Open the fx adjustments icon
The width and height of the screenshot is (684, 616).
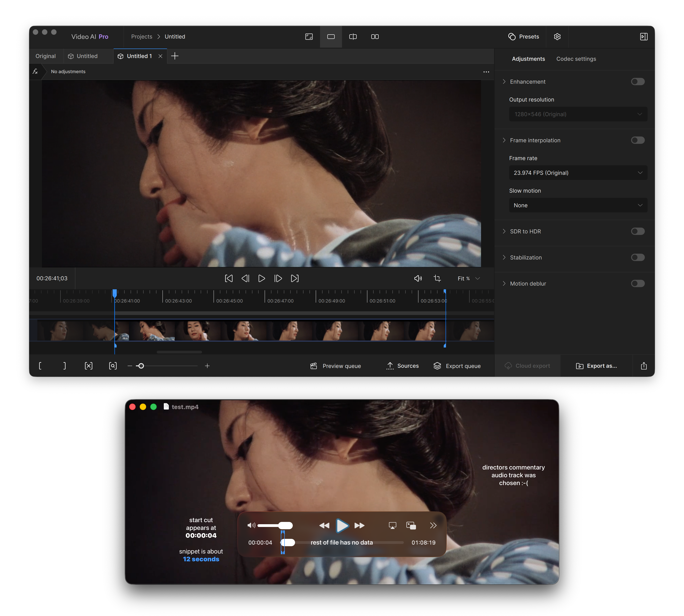point(35,71)
